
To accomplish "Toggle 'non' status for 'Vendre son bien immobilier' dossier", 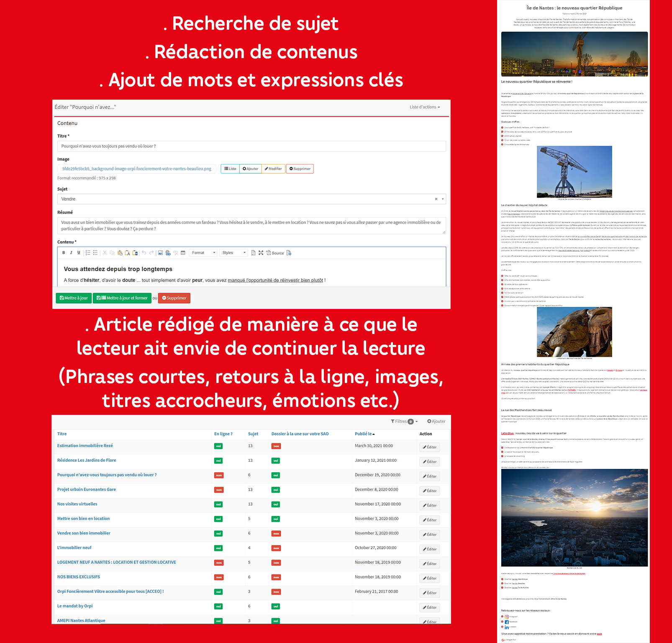I will [276, 534].
